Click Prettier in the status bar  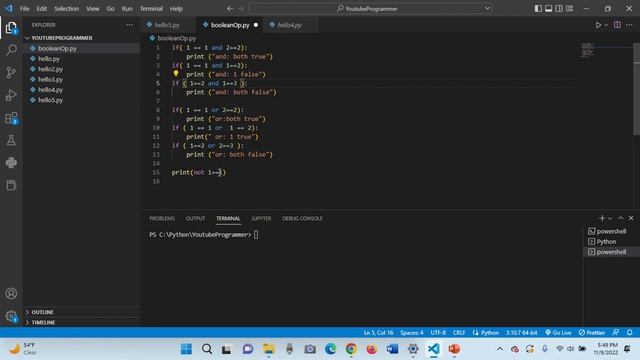(x=591, y=333)
